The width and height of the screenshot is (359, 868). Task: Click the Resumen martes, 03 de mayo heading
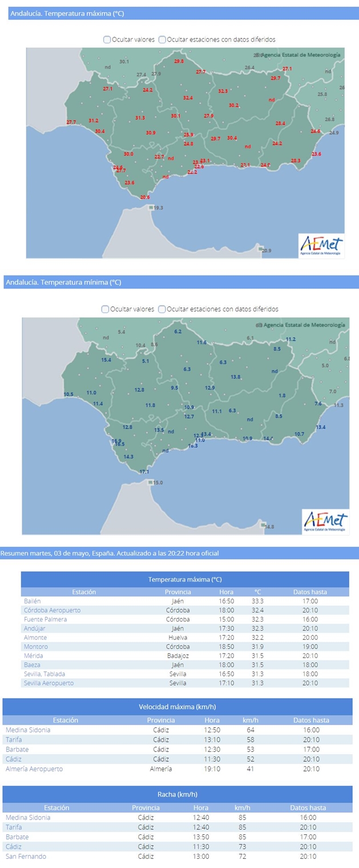[x=110, y=553]
